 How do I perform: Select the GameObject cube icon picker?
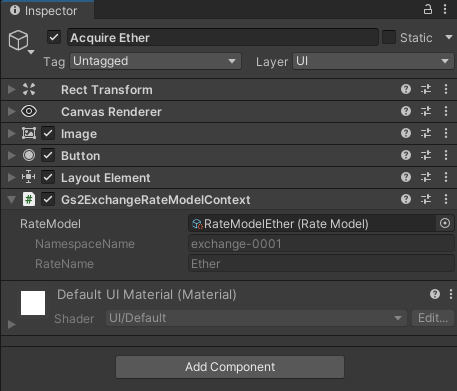(x=21, y=41)
